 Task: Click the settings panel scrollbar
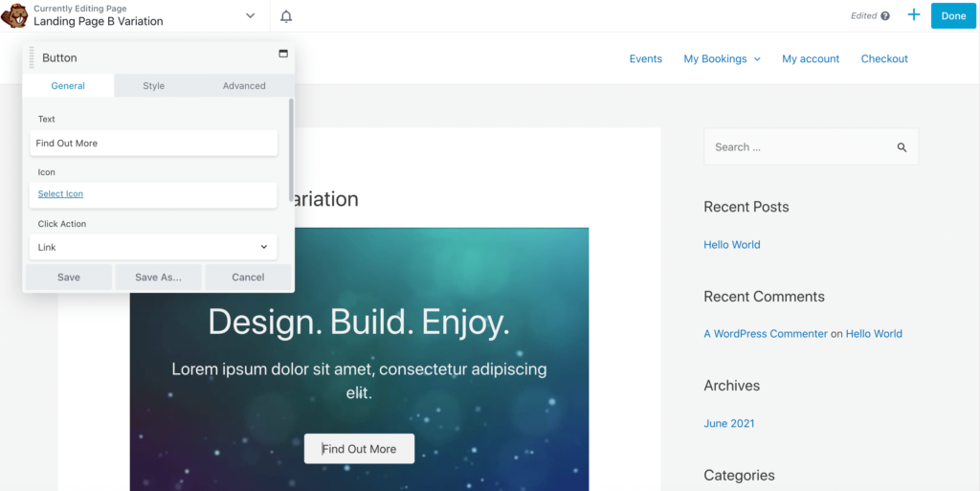coord(291,148)
